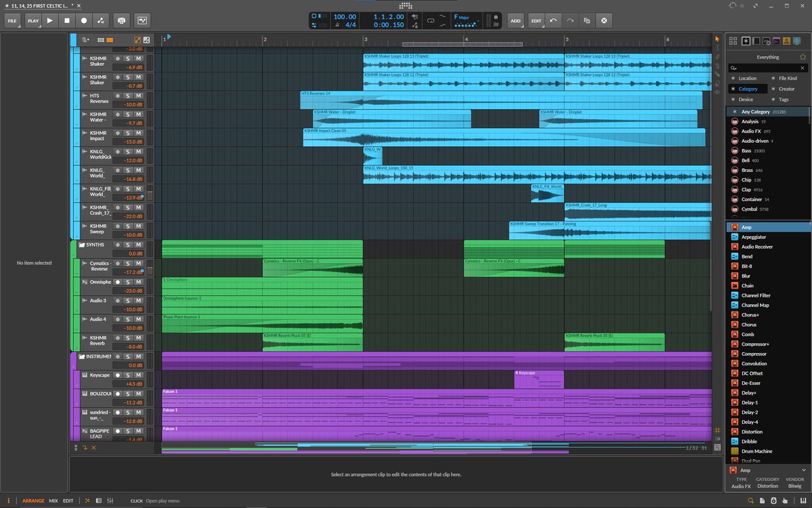Image resolution: width=812 pixels, height=508 pixels.
Task: Click the Record transport button
Action: tap(84, 20)
